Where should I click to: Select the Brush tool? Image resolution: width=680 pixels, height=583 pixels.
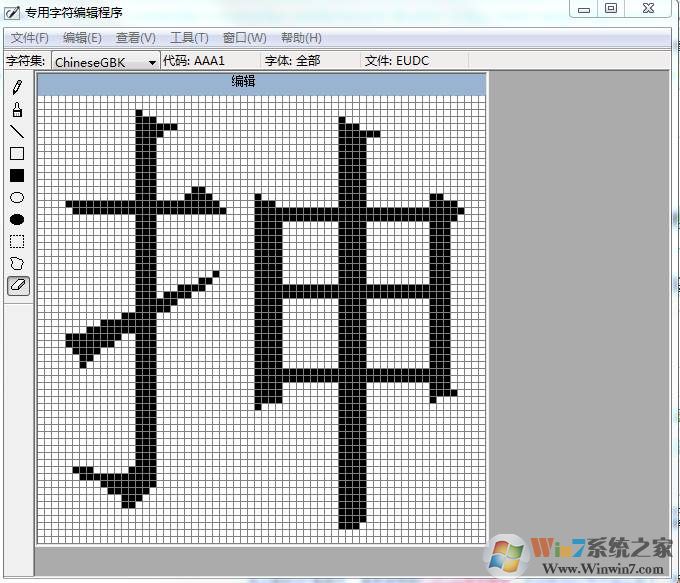pos(17,110)
